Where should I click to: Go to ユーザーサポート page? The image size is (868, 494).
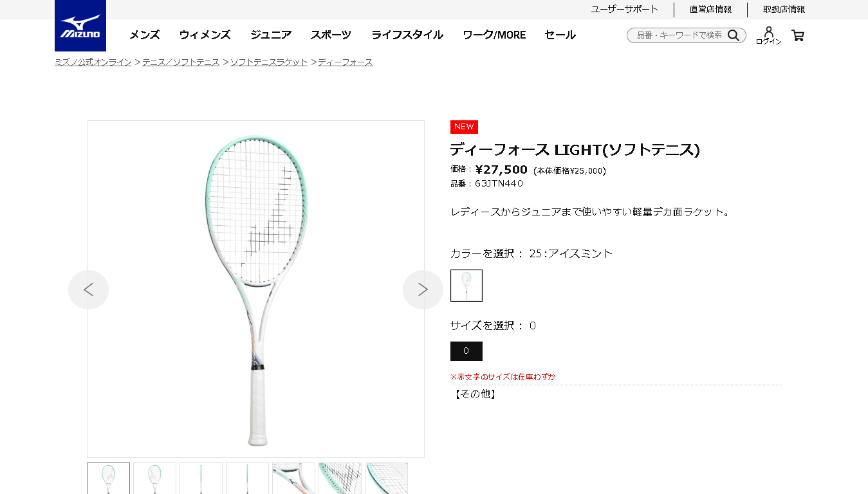pos(623,10)
